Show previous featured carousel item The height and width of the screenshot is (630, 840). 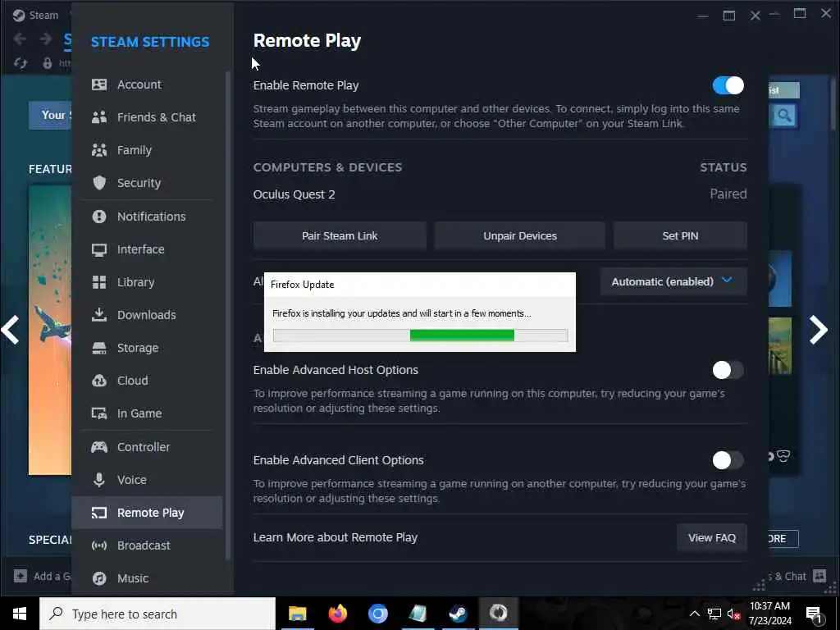pyautogui.click(x=10, y=330)
